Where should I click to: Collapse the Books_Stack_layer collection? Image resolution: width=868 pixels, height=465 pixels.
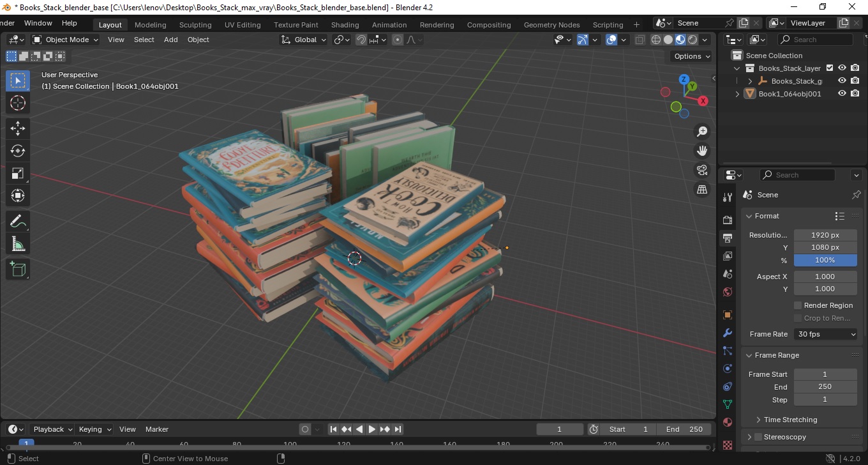point(738,68)
